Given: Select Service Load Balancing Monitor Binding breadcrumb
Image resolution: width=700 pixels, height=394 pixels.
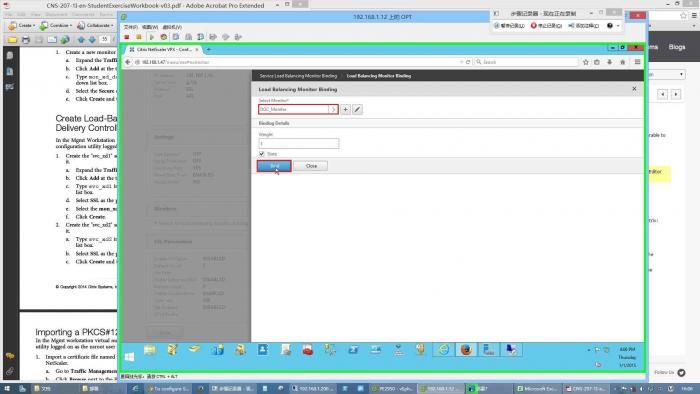Looking at the screenshot, I should point(298,76).
